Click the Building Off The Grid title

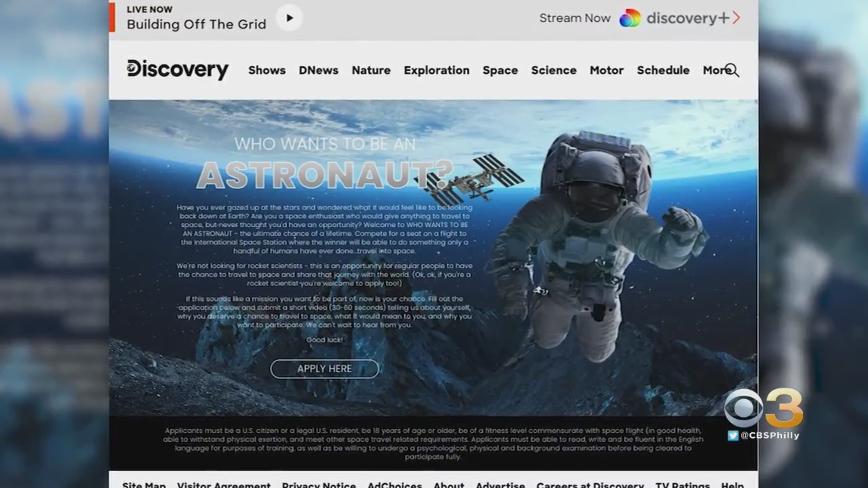click(196, 24)
